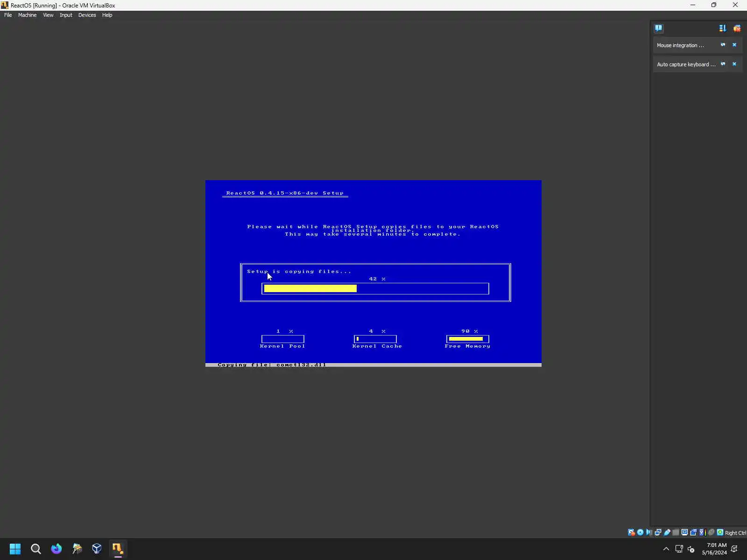
Task: Click the network adapters status icon
Action: point(658,532)
